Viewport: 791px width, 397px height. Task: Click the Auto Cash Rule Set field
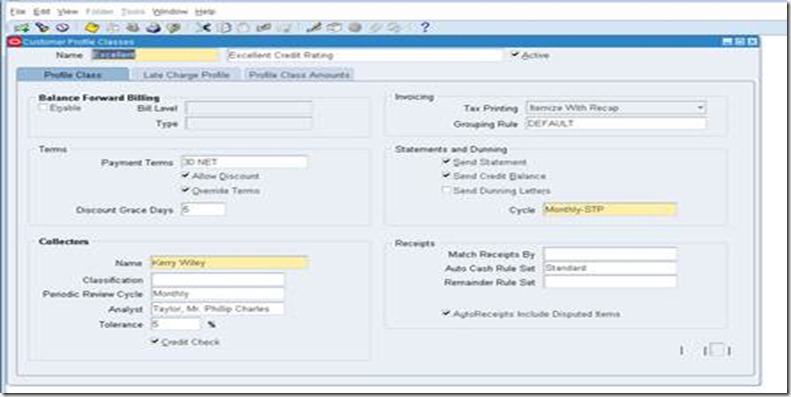610,268
